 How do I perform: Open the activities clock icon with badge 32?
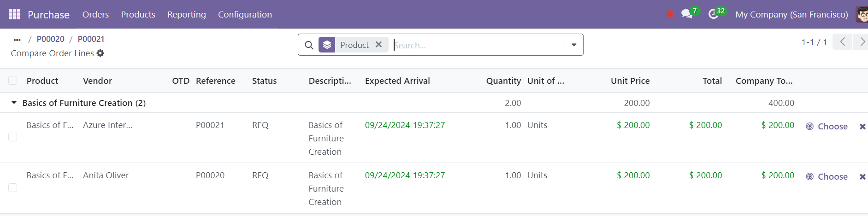pyautogui.click(x=714, y=14)
